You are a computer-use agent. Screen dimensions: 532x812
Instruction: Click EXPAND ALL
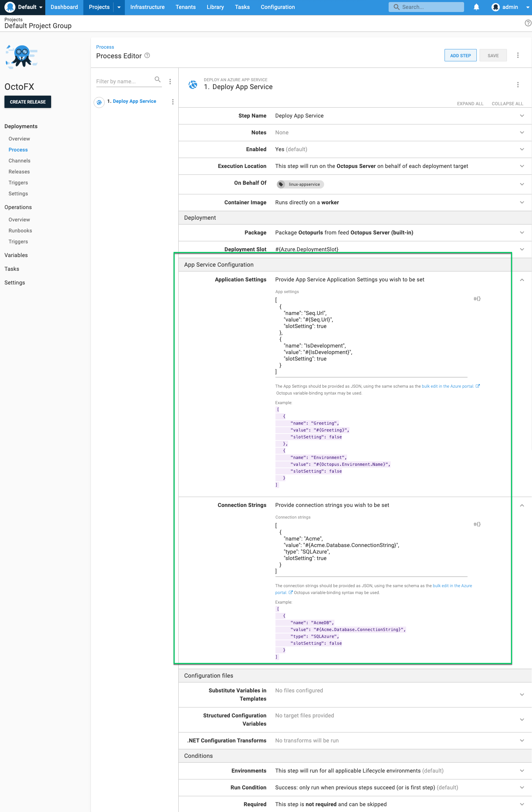point(470,104)
